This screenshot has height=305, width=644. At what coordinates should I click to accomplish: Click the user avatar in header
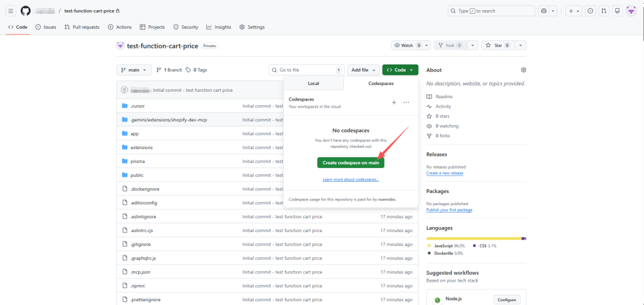point(631,11)
